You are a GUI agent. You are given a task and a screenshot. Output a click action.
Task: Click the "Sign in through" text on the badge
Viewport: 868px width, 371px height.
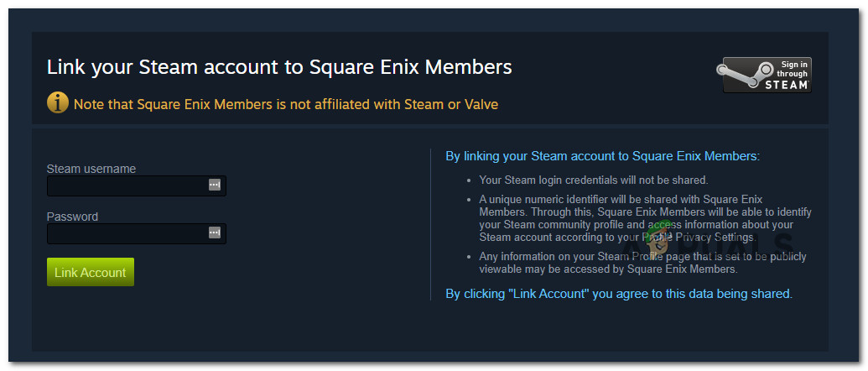tap(793, 68)
